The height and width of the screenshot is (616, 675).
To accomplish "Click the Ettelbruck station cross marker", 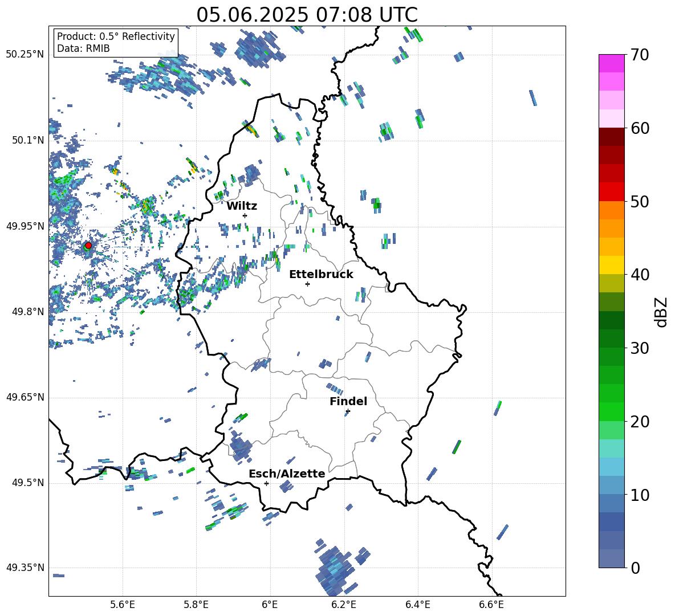I will pyautogui.click(x=307, y=284).
